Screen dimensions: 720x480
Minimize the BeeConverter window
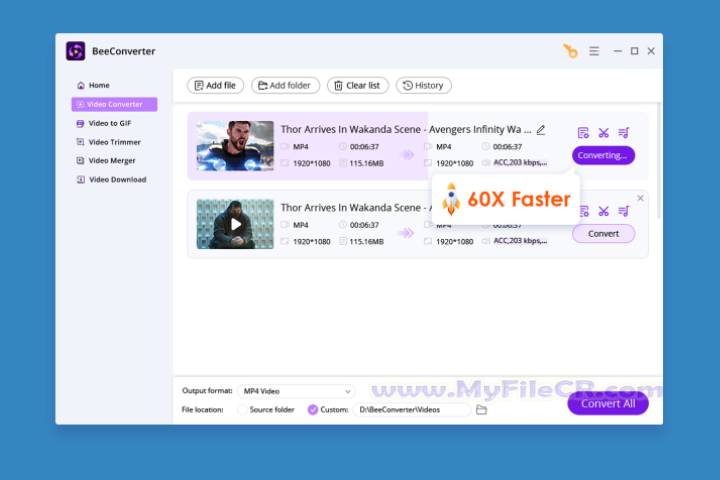(618, 51)
